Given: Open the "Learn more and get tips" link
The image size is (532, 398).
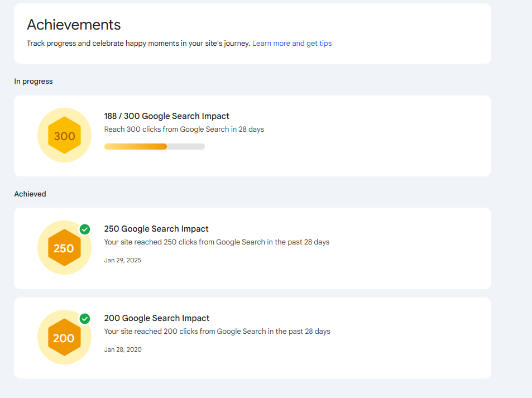Looking at the screenshot, I should (x=292, y=44).
